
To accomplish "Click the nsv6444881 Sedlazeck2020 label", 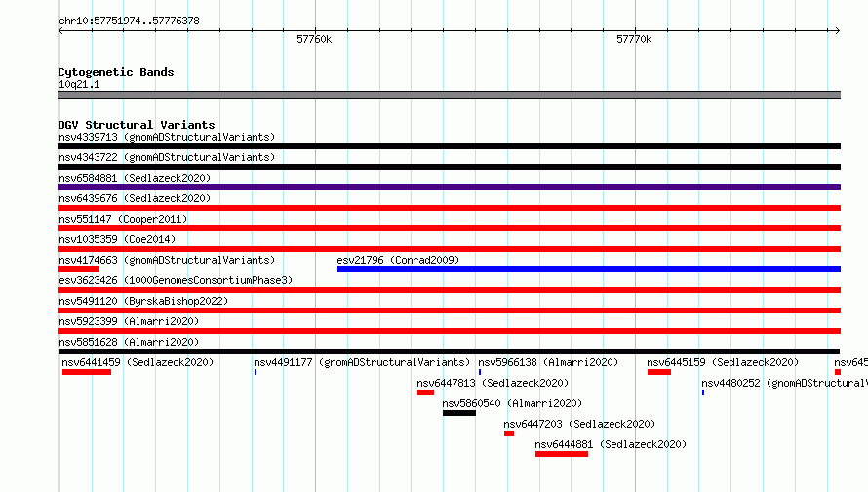I will point(610,444).
